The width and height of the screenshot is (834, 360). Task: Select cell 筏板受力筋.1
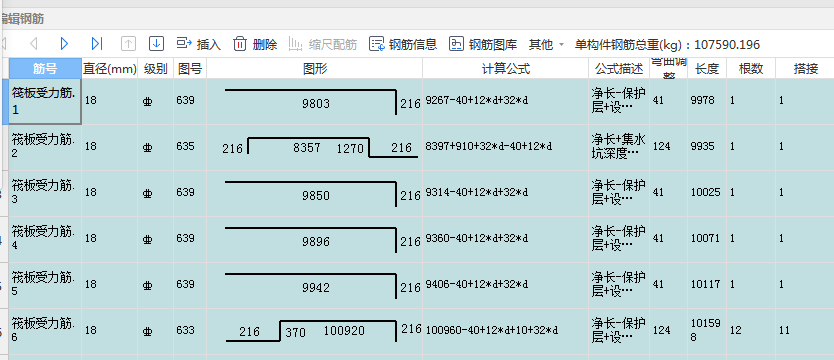[45, 102]
